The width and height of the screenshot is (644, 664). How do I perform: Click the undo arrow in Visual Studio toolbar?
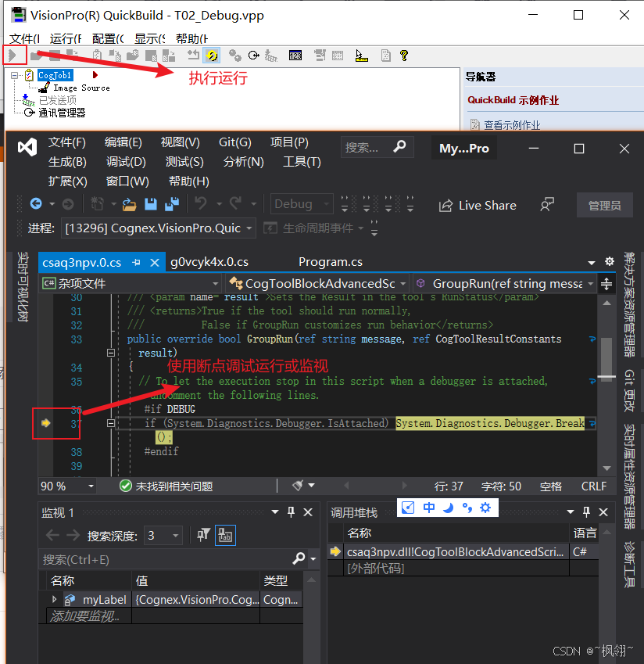[201, 203]
